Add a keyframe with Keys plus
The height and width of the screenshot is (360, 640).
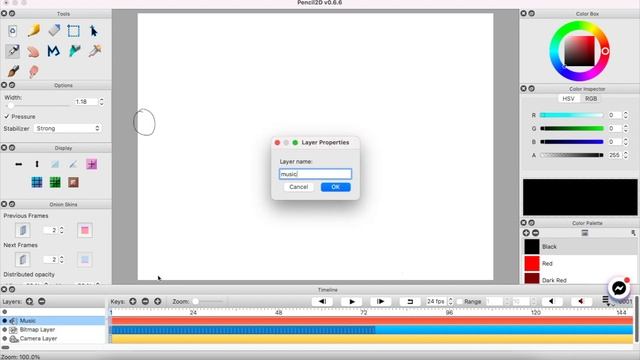coord(133,302)
